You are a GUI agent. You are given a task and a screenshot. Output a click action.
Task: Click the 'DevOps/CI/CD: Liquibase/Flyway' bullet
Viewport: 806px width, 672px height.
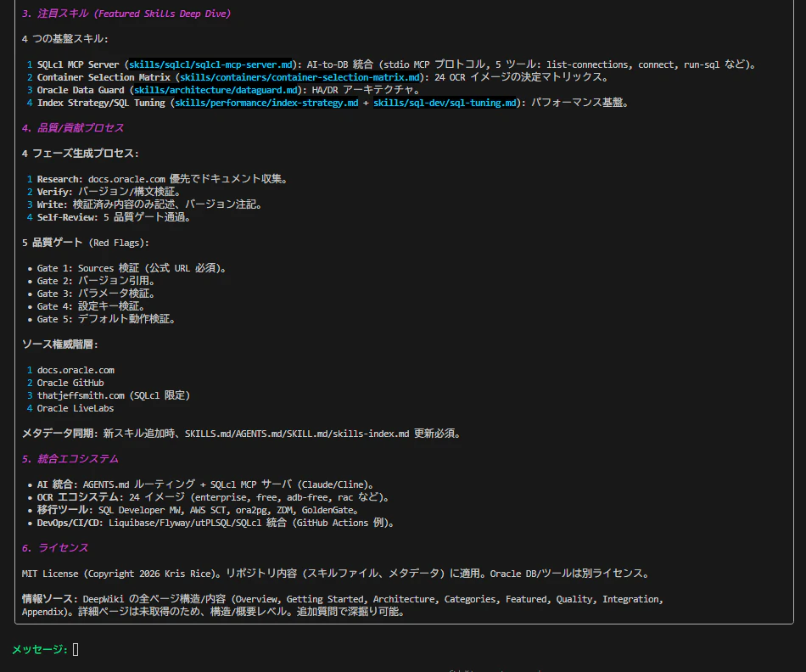pos(212,523)
